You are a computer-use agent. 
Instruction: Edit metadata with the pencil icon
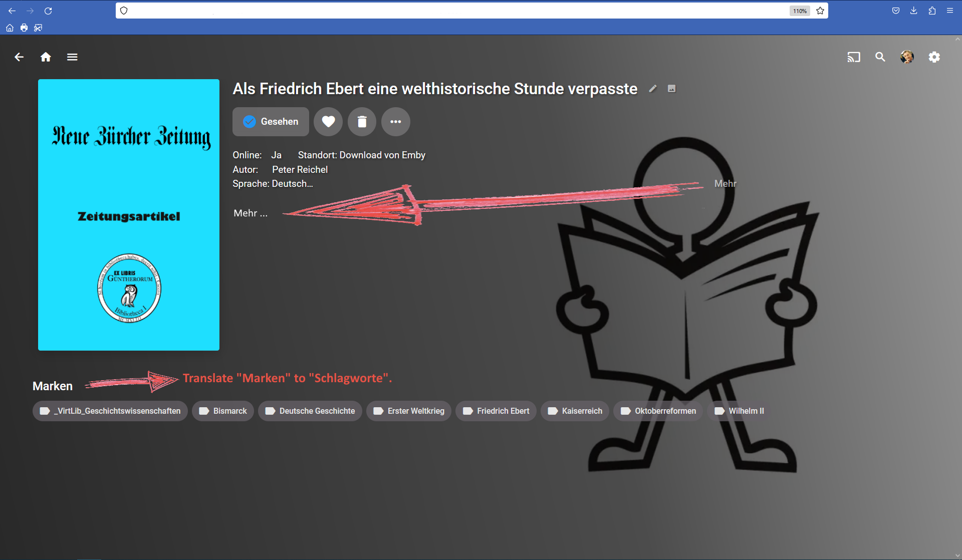click(x=652, y=89)
